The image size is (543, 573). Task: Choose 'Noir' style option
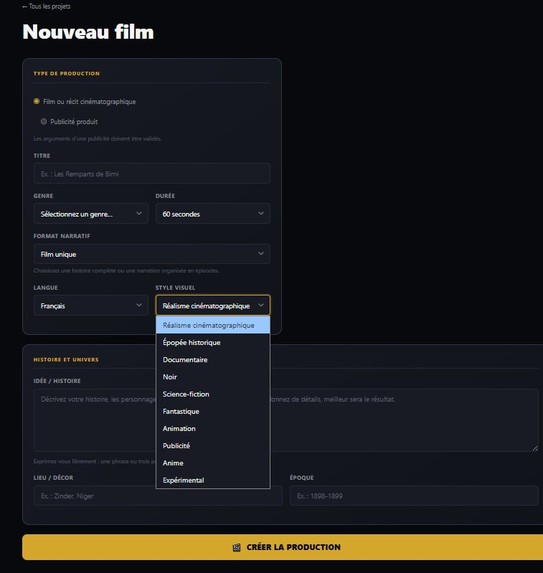pos(213,377)
